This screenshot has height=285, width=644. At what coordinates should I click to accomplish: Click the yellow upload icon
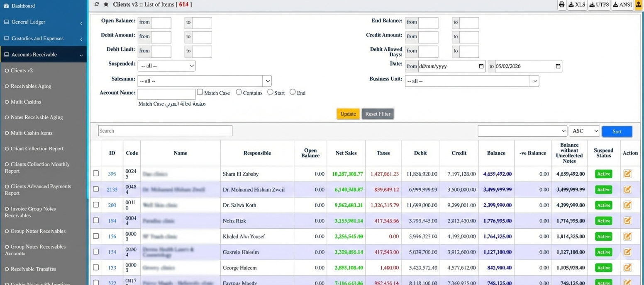(x=638, y=5)
